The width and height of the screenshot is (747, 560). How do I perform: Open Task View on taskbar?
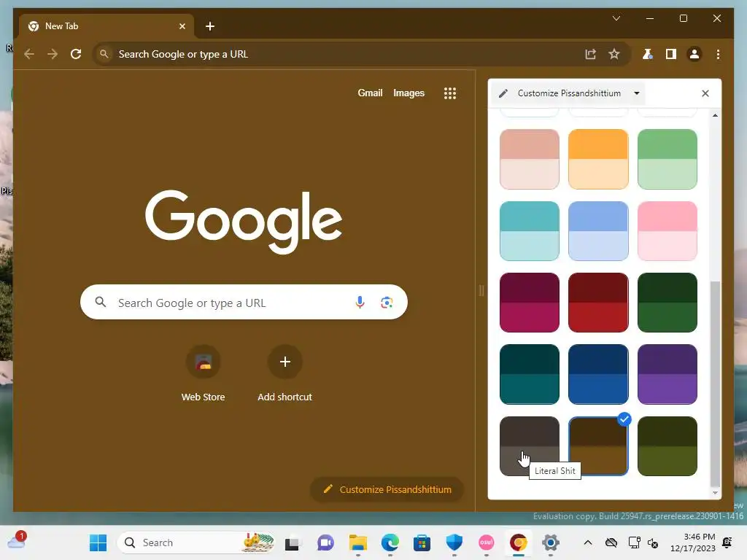pos(293,542)
